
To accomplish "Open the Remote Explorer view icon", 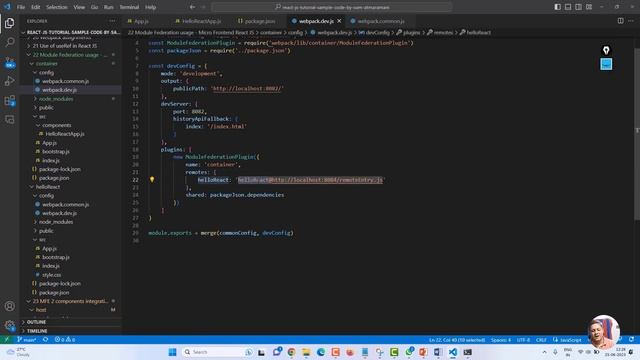I will pos(9,120).
